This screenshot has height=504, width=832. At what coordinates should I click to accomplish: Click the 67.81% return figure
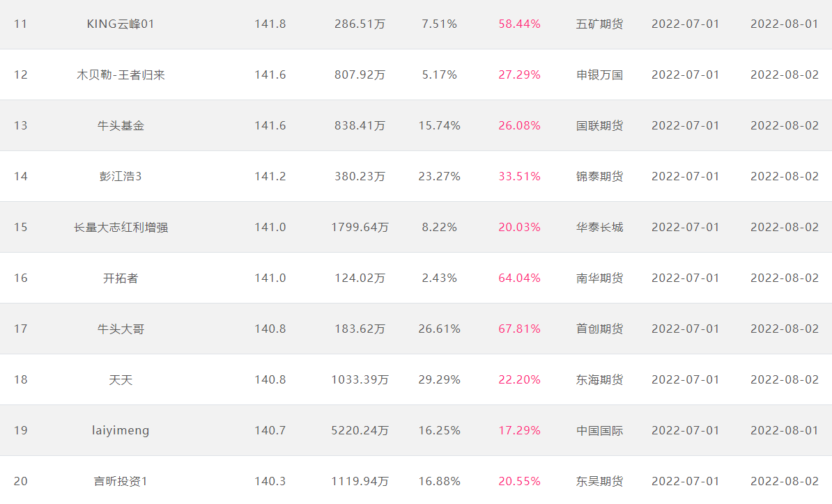[519, 329]
